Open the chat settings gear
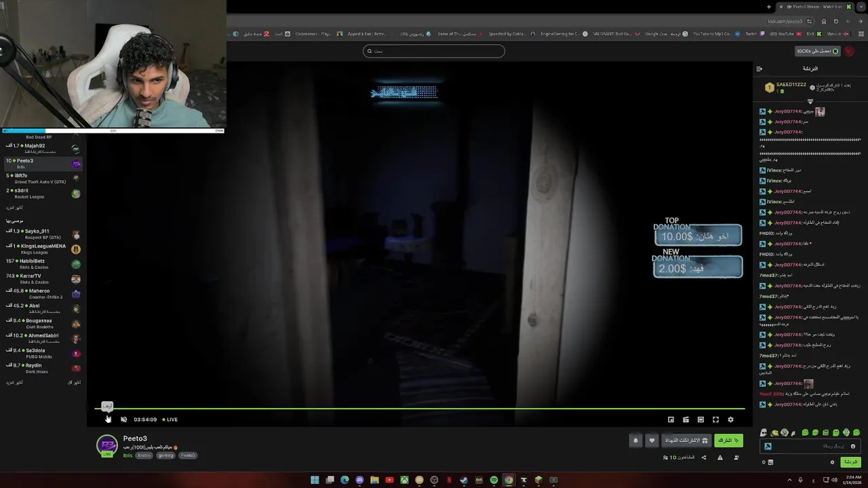868x488 pixels. coord(832,462)
